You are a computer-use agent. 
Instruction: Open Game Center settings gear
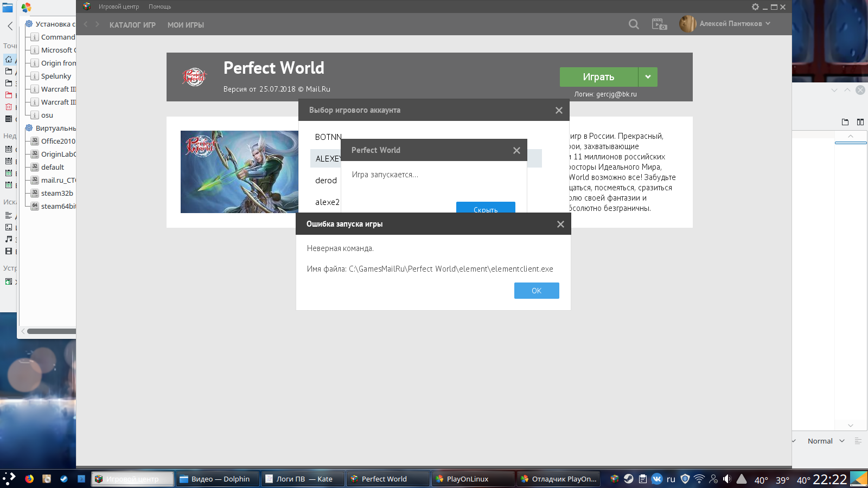click(x=755, y=7)
